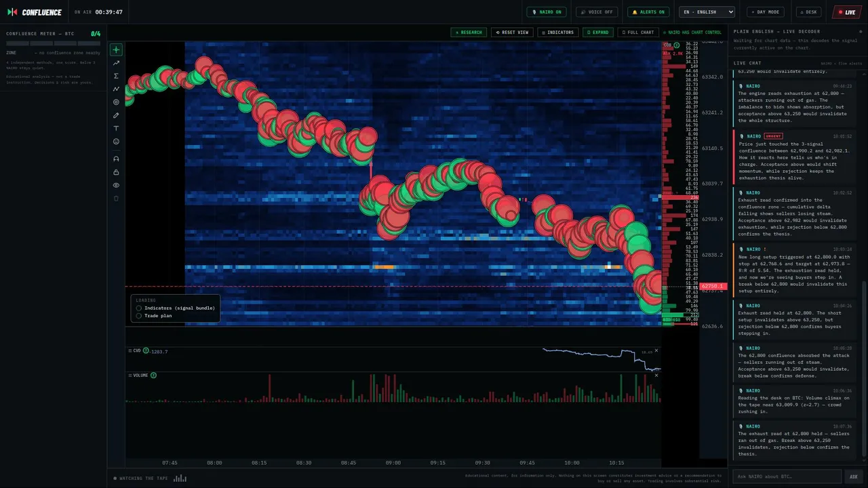Close the Volume pane
The height and width of the screenshot is (488, 868).
[x=656, y=375]
